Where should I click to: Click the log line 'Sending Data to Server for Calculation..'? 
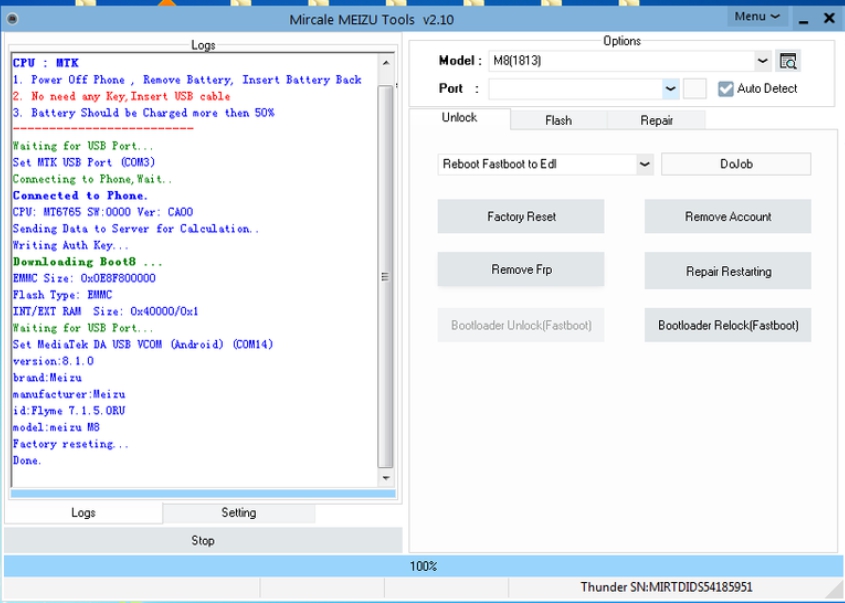click(136, 229)
